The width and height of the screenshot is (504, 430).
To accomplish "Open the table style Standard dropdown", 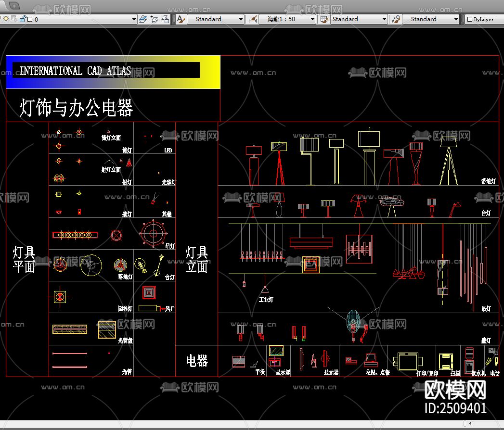I will [384, 19].
